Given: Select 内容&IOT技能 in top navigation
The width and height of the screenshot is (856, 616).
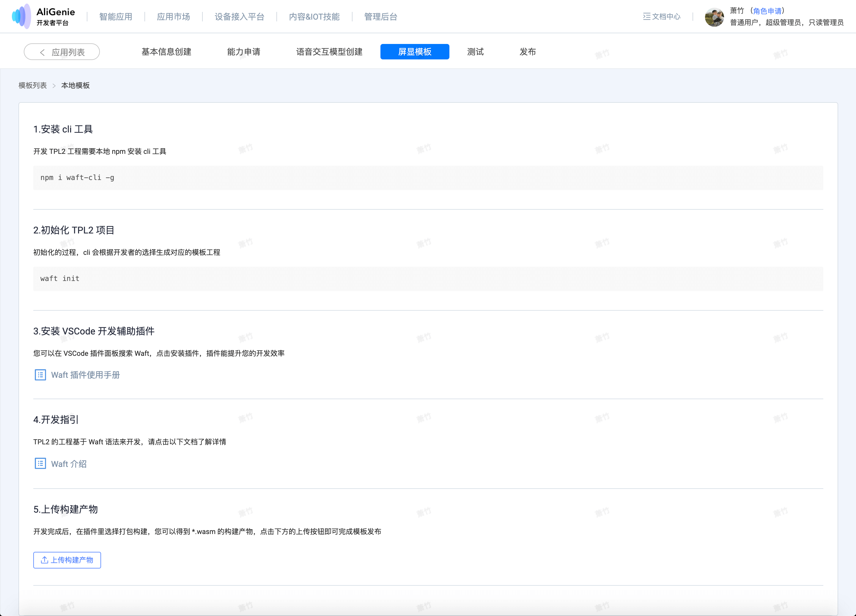Looking at the screenshot, I should click(314, 17).
